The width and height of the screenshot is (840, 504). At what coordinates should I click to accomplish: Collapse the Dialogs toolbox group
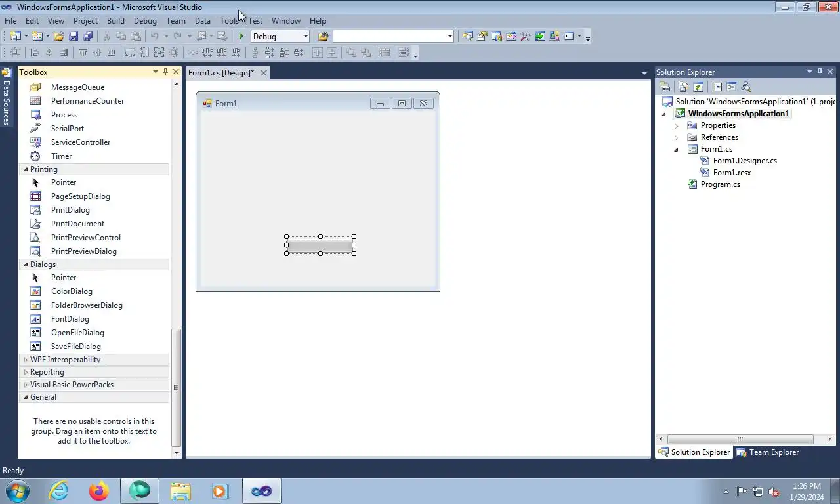[26, 264]
